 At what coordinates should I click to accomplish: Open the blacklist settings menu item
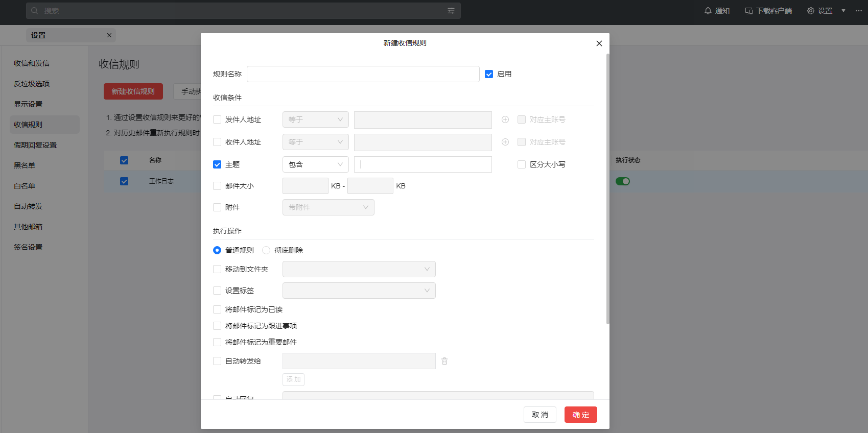click(x=25, y=165)
